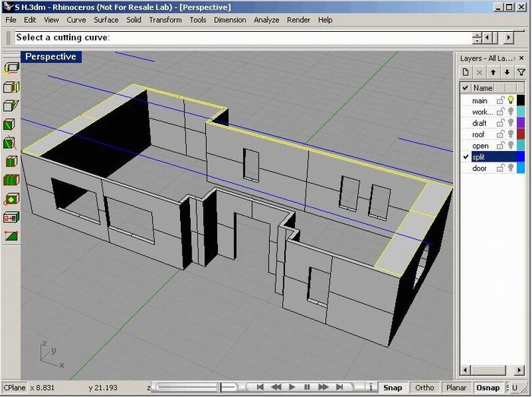Click the info 'i' icon in status bar

point(369,387)
